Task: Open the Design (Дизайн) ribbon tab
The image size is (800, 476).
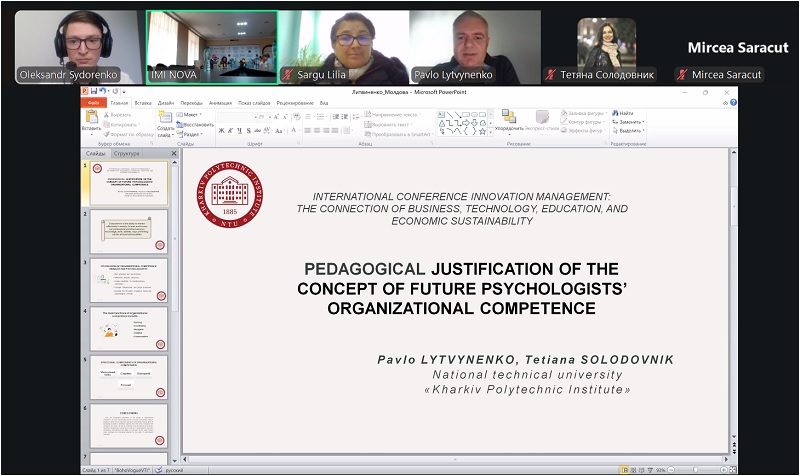Action: pyautogui.click(x=165, y=103)
